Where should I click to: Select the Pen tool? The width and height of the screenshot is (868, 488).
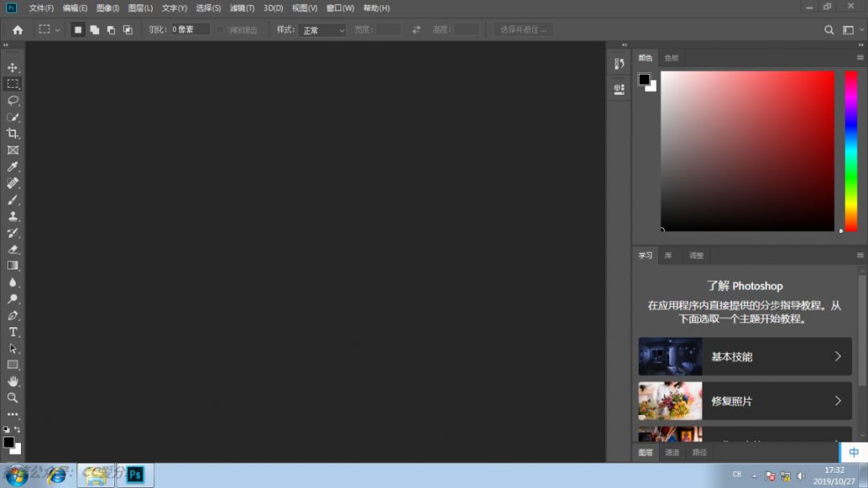(13, 316)
